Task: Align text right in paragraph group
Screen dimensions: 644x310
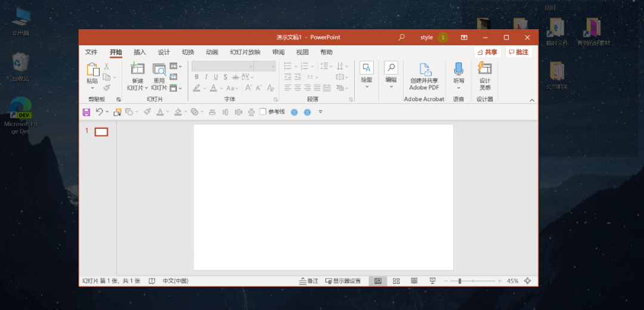Action: point(307,88)
